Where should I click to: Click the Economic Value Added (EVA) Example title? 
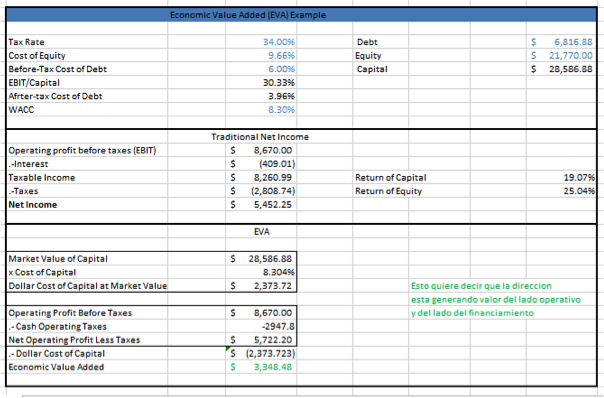coord(248,15)
